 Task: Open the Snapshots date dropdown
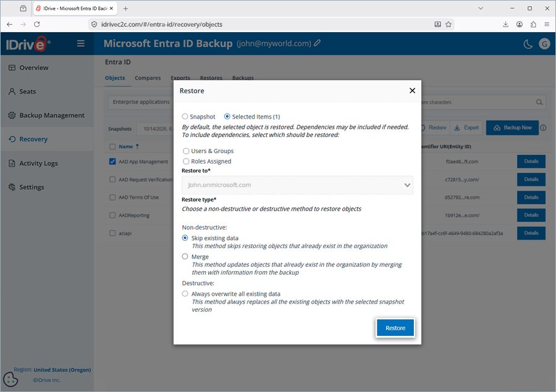coord(155,128)
